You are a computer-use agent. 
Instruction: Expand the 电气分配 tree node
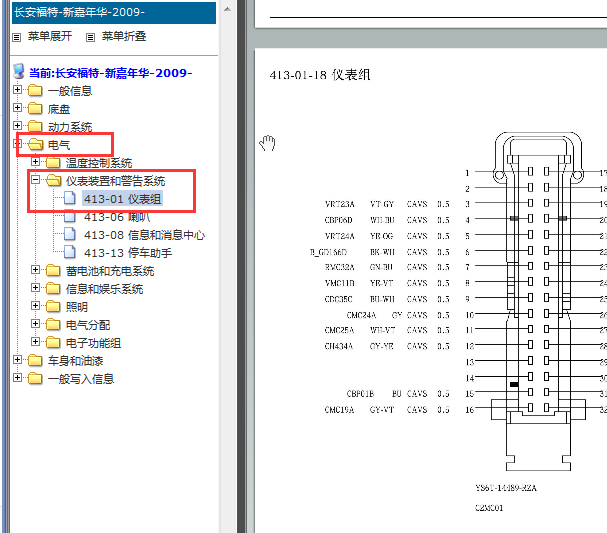click(x=35, y=323)
